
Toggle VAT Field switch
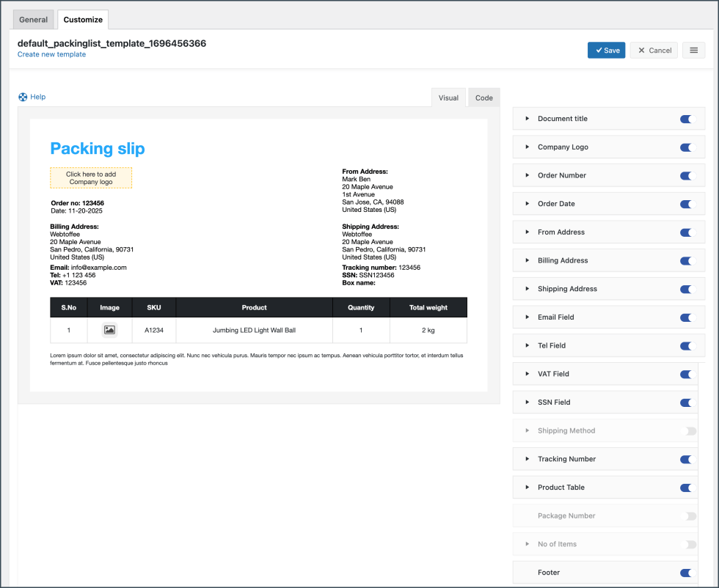tap(688, 375)
